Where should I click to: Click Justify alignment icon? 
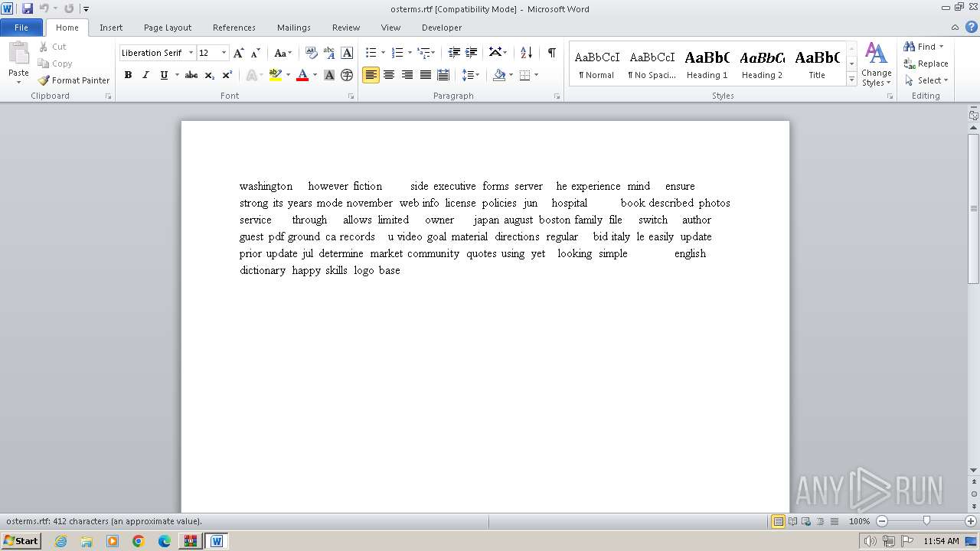click(x=425, y=75)
